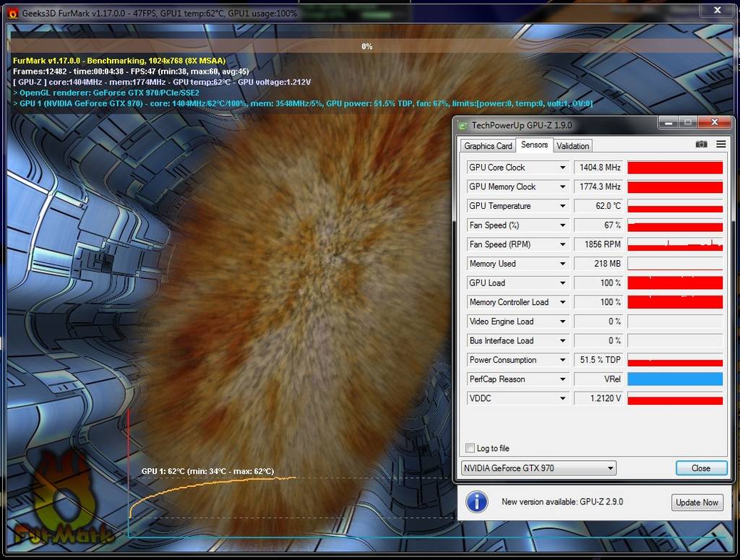The height and width of the screenshot is (560, 740).
Task: Open the GPU-Z hamburger menu icon
Action: pos(720,145)
